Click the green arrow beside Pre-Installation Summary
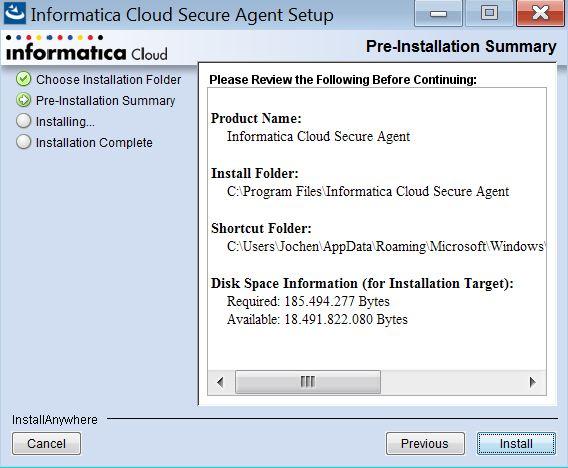 24,100
